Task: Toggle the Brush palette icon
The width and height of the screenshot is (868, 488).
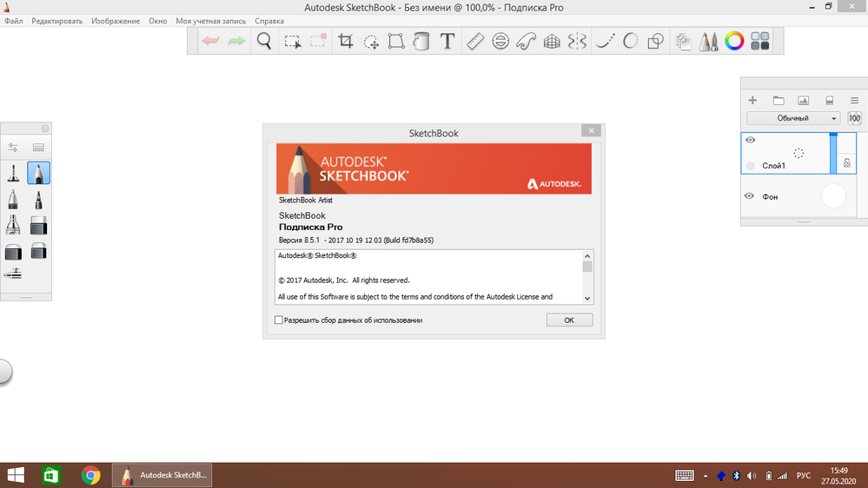Action: [x=709, y=41]
